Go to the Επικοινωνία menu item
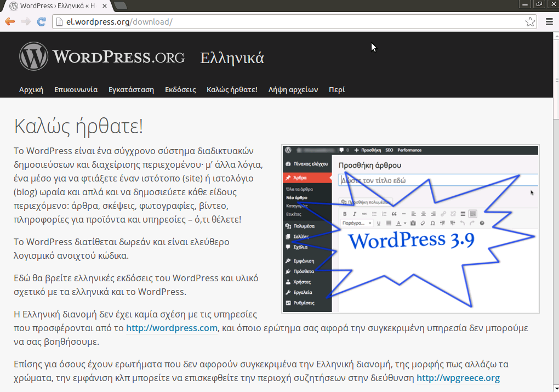The width and height of the screenshot is (559, 392). 76,89
